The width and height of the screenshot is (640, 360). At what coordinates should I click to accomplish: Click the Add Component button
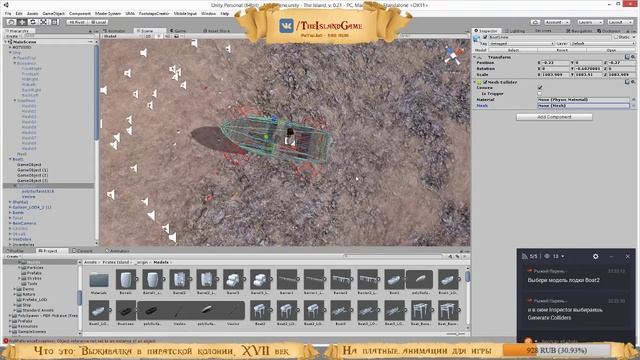[554, 117]
